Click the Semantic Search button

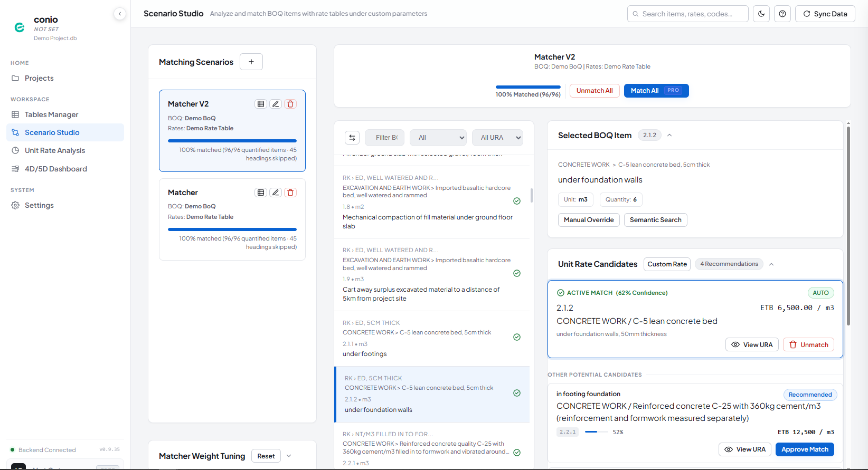click(x=655, y=220)
